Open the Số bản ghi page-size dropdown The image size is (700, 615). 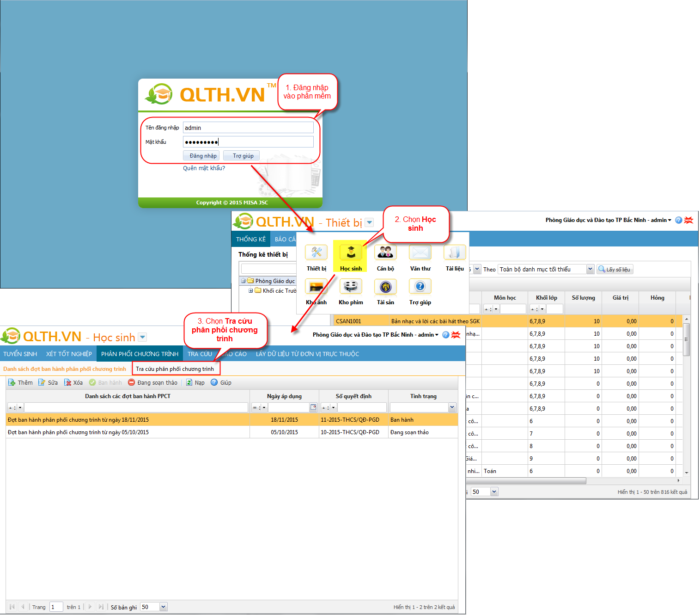[163, 607]
